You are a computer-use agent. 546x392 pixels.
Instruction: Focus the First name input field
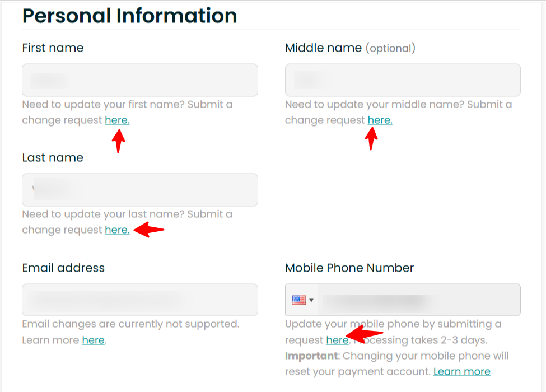[x=140, y=80]
